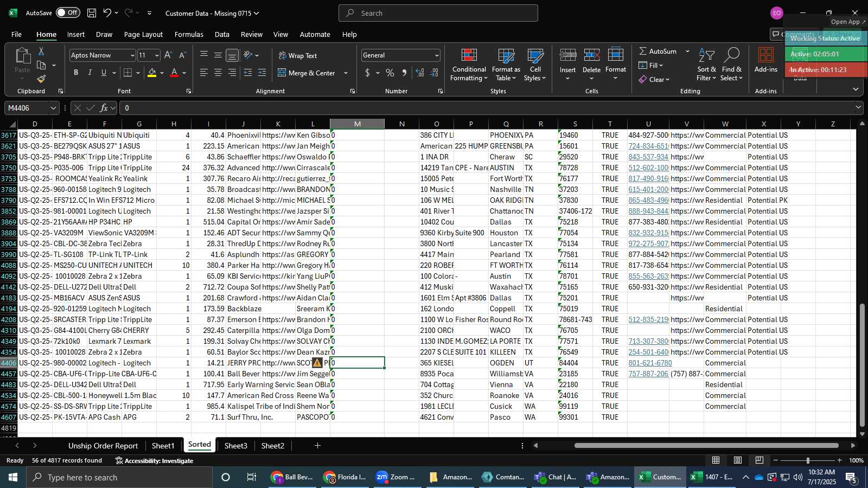Decrease font size with the small A icon

(182, 55)
